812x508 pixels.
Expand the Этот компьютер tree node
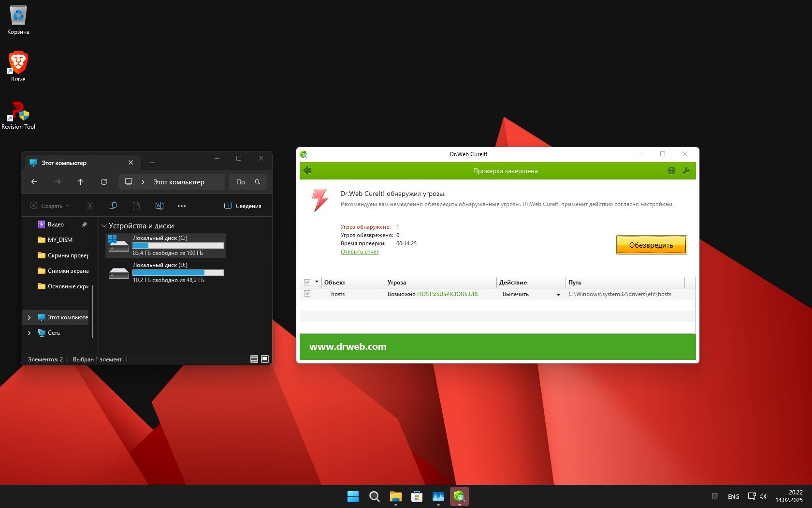pyautogui.click(x=29, y=318)
